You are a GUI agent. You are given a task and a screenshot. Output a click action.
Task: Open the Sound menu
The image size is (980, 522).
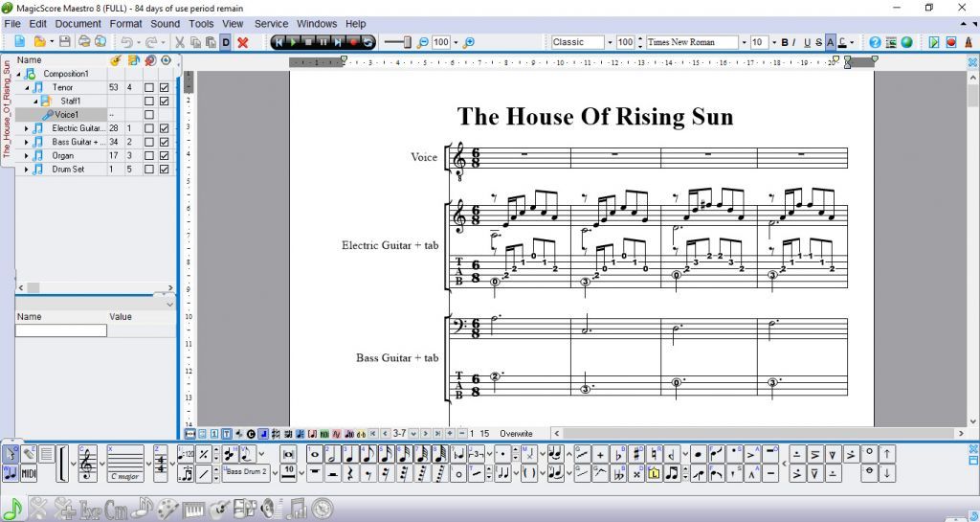click(x=165, y=24)
